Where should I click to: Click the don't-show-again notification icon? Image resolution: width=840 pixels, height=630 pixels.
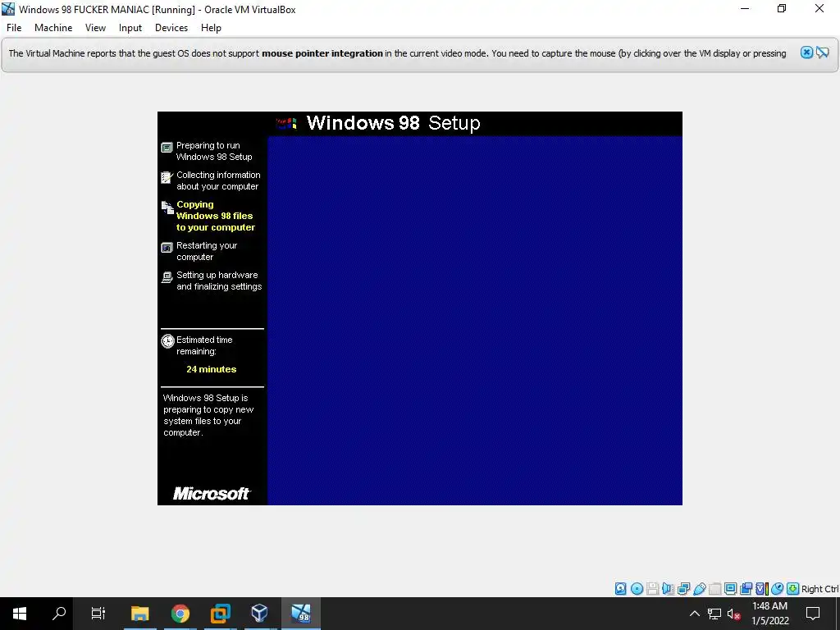[x=823, y=52]
